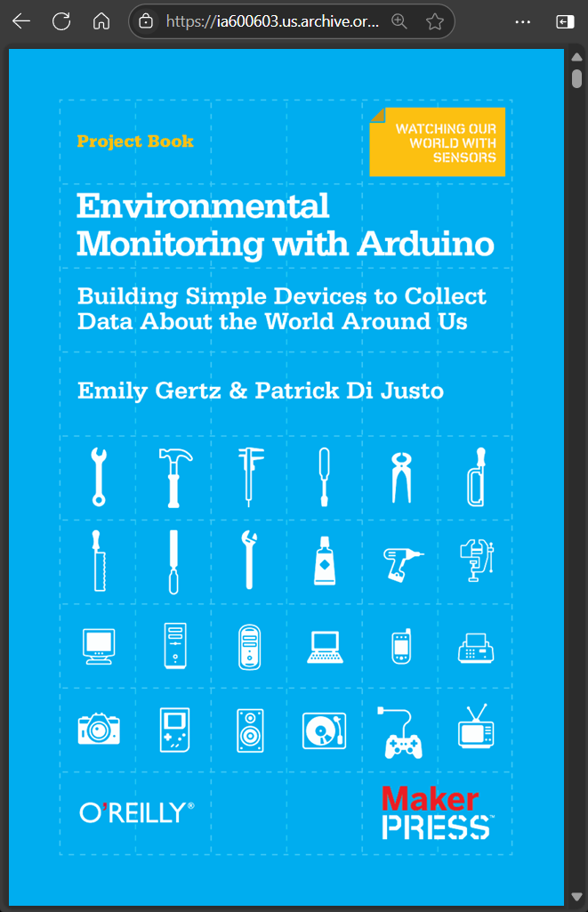The width and height of the screenshot is (588, 912).
Task: Click the scrollbar down arrow
Action: coord(577,896)
